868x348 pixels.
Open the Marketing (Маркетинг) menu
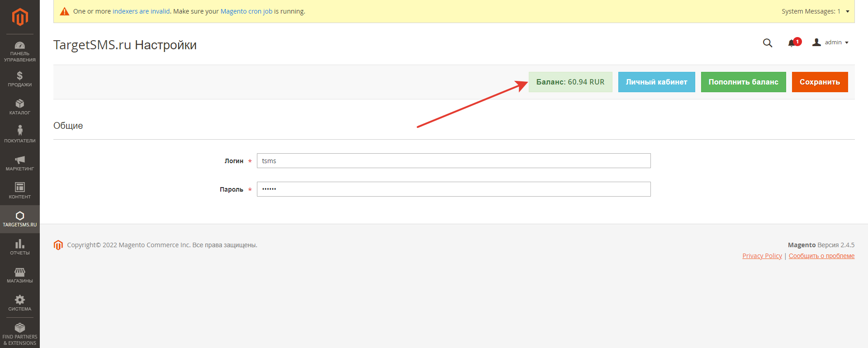pyautogui.click(x=20, y=164)
